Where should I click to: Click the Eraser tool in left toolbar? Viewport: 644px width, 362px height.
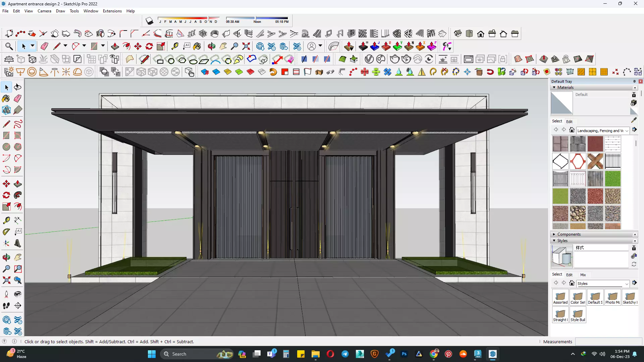point(18,99)
